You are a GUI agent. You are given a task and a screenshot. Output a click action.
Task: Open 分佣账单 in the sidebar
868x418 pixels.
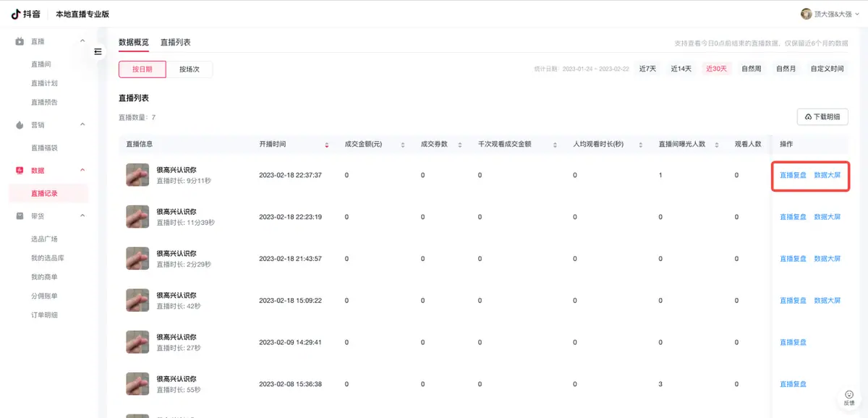coord(44,296)
